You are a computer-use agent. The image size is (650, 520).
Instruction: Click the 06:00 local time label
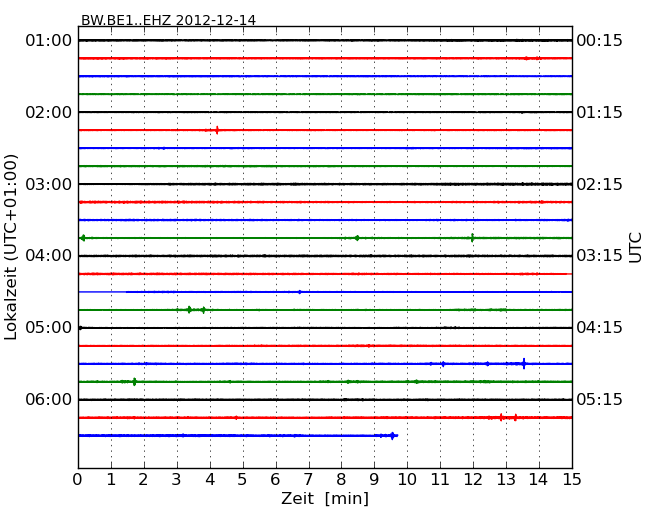tap(49, 399)
